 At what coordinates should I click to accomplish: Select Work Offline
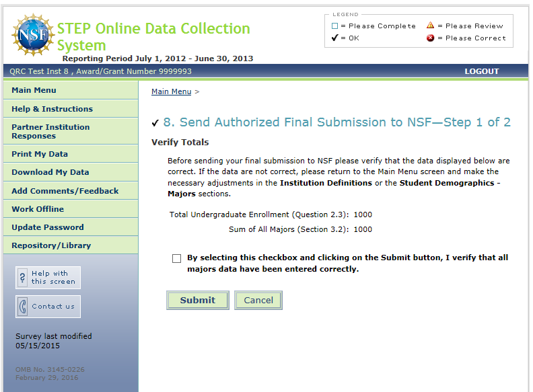(71, 209)
